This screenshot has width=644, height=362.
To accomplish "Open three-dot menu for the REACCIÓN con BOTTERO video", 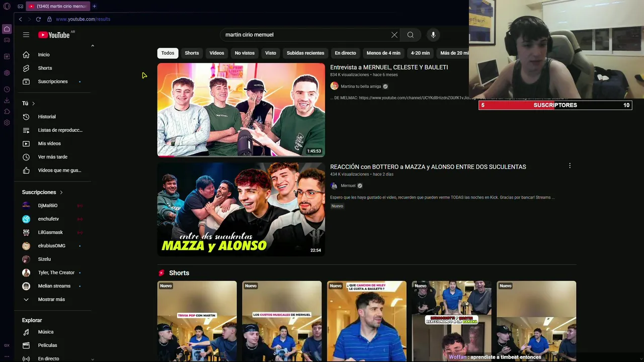I will pyautogui.click(x=570, y=166).
